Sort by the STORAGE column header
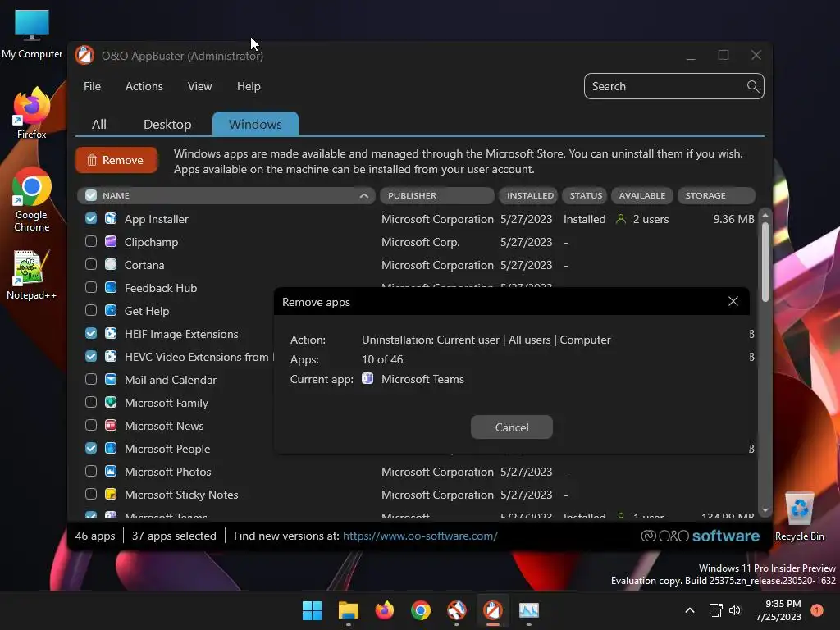 [716, 195]
